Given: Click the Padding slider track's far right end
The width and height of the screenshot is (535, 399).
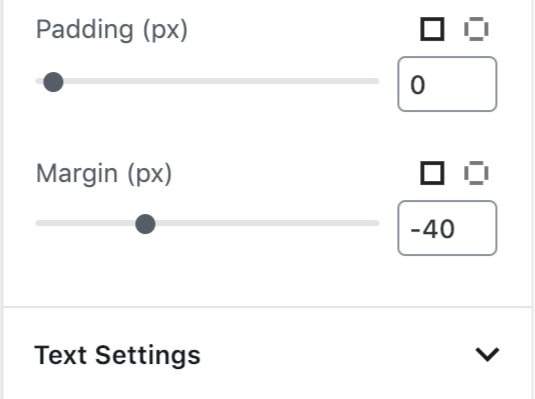Looking at the screenshot, I should point(375,81).
